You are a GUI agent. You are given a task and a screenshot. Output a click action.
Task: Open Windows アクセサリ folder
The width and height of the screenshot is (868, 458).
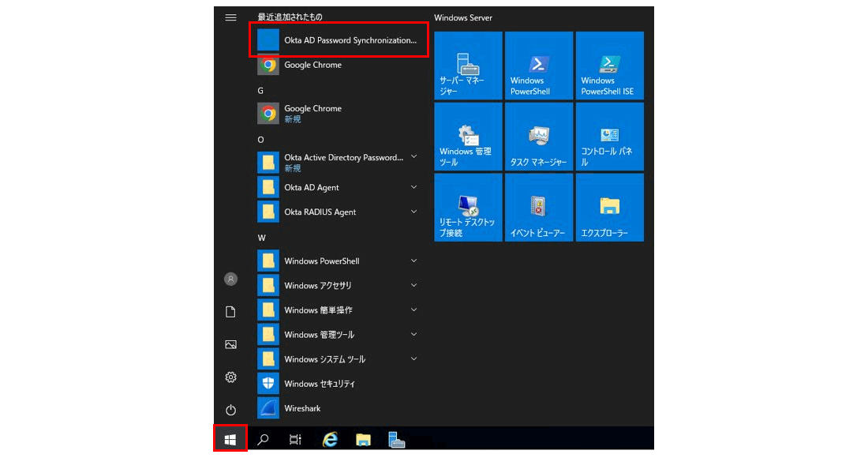339,285
